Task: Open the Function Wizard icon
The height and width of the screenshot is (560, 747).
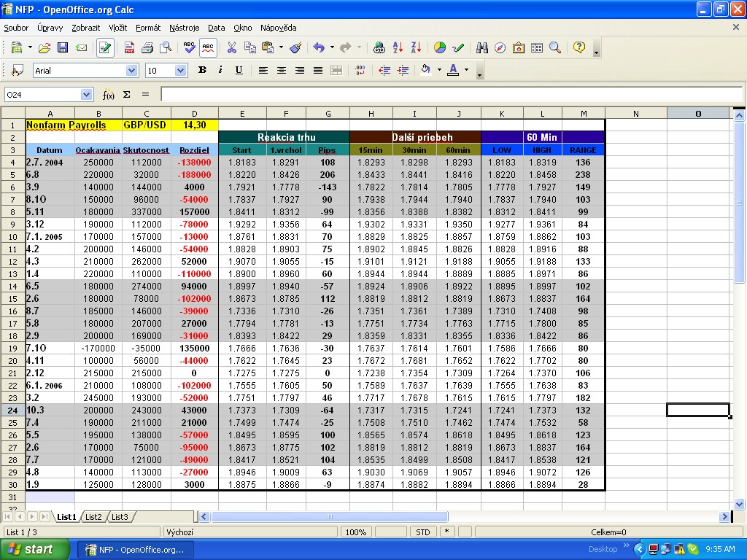Action: [109, 95]
